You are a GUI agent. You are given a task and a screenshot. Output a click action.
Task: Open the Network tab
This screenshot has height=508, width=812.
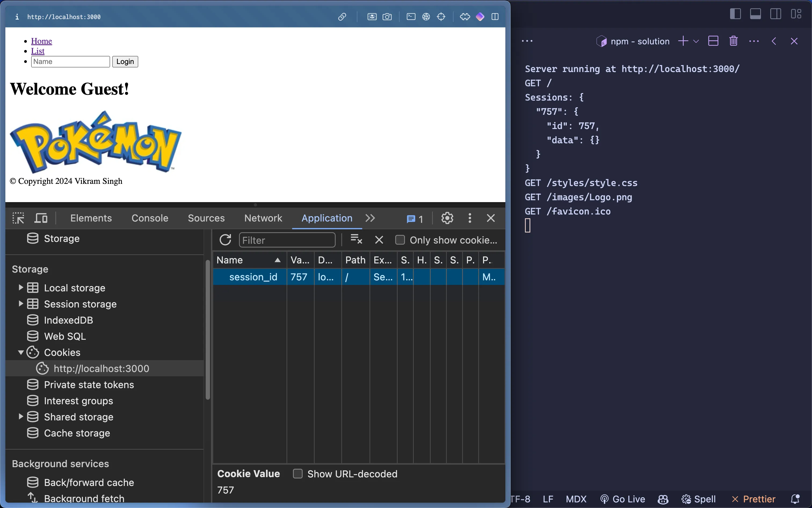[263, 218]
